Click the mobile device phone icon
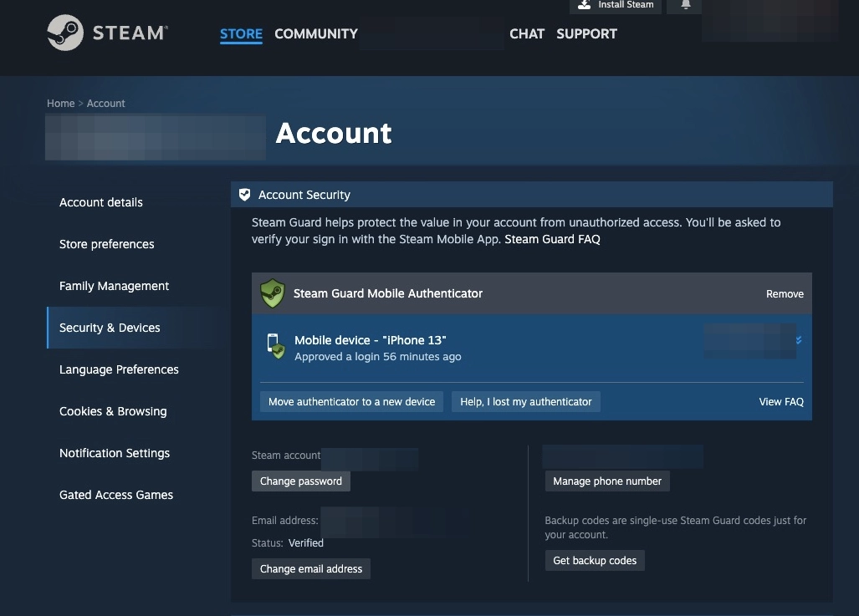 coord(274,346)
